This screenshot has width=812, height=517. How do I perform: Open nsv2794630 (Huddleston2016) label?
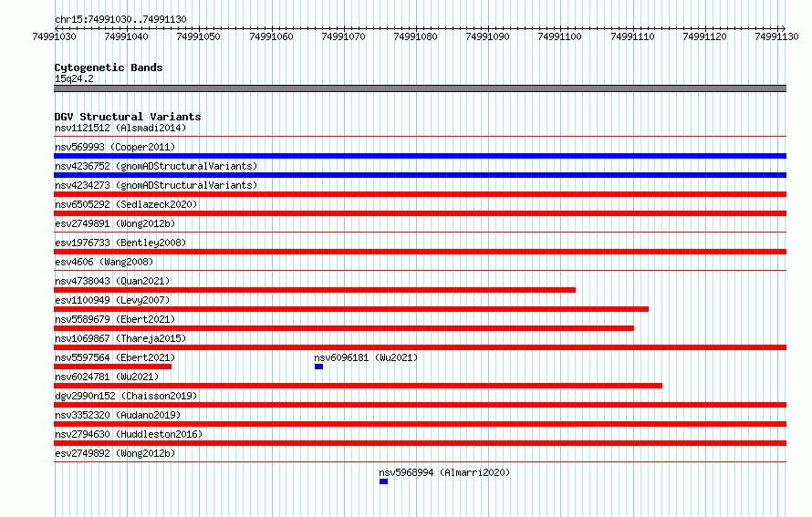129,434
